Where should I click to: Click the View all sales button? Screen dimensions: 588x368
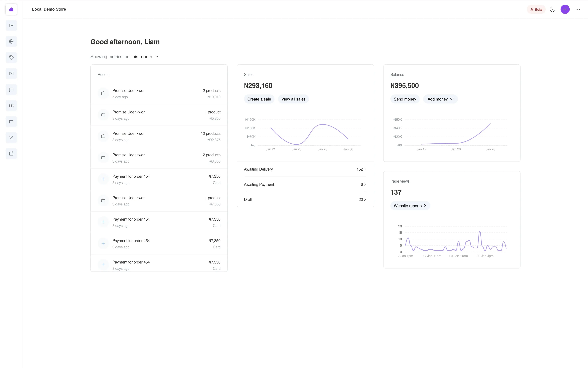[x=293, y=99]
